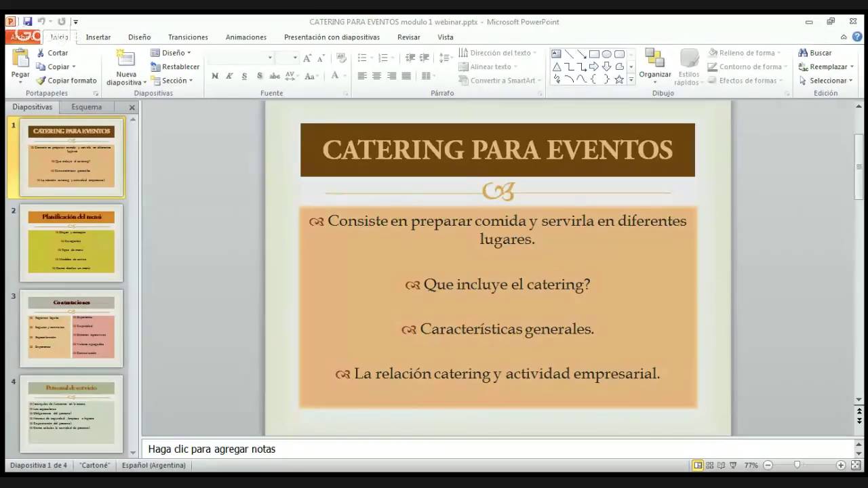Screen dimensions: 868x488
Task: Open Buscar find tool
Action: [x=814, y=53]
